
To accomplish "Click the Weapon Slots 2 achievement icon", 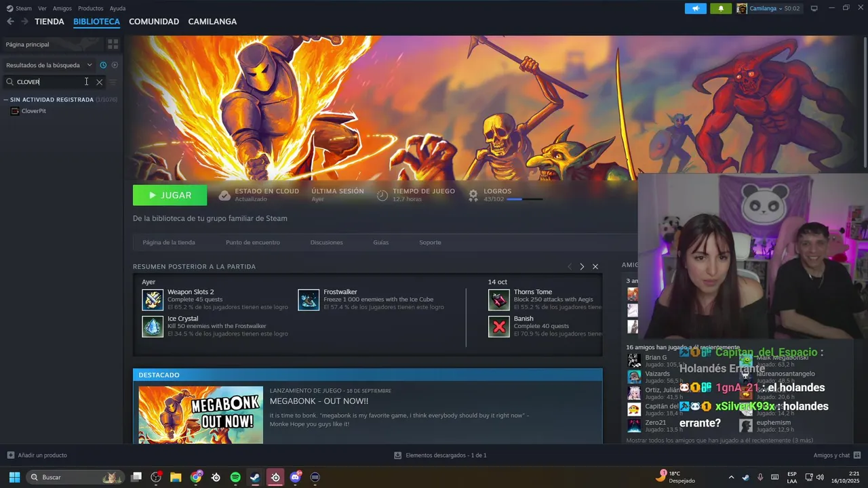I will click(x=153, y=300).
